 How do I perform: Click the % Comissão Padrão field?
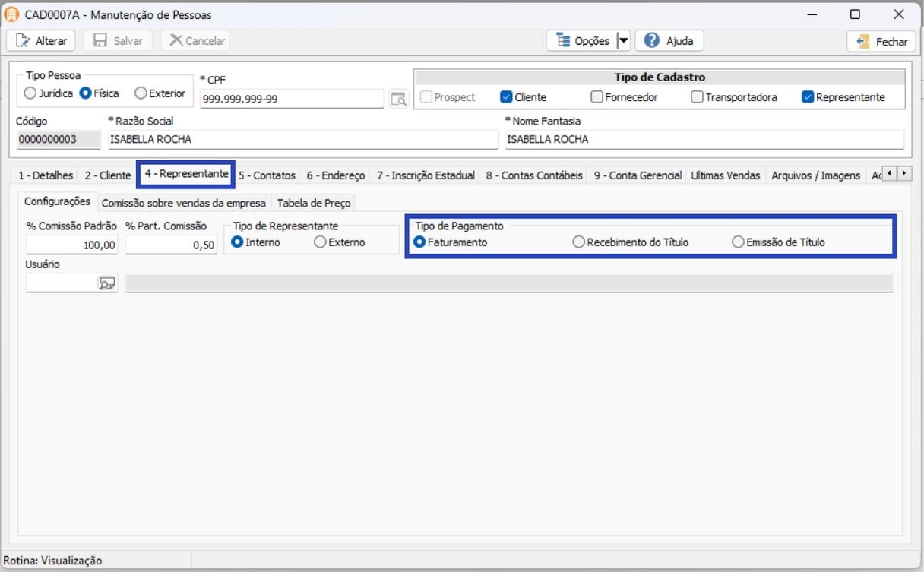[71, 245]
